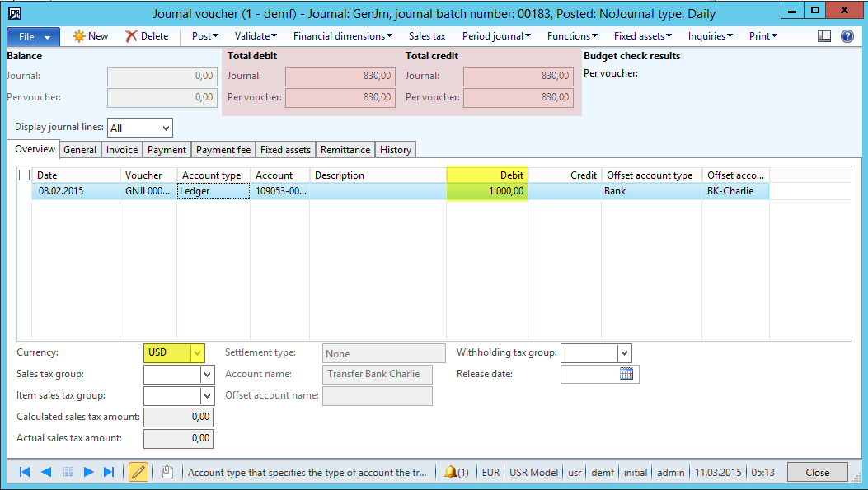Go to the previous record
The width and height of the screenshot is (868, 490).
pyautogui.click(x=46, y=472)
